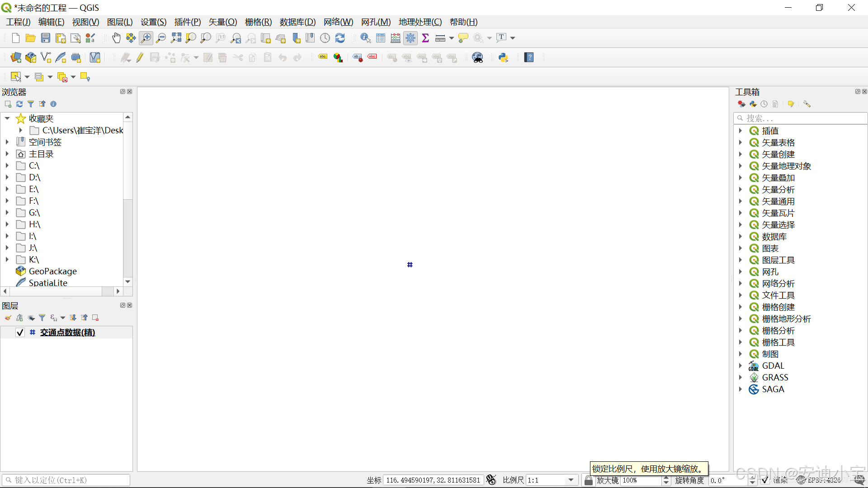Click the Open Attribute Table icon
This screenshot has height=488, width=868.
(381, 38)
